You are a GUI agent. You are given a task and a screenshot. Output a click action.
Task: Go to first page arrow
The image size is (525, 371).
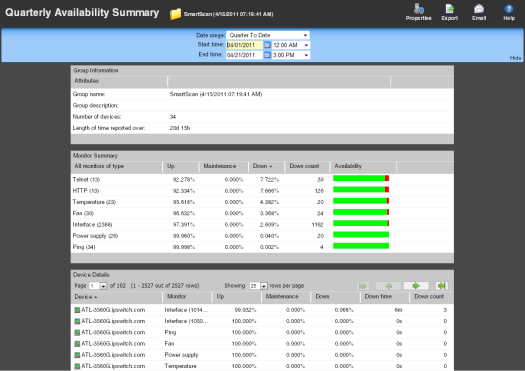(363, 286)
